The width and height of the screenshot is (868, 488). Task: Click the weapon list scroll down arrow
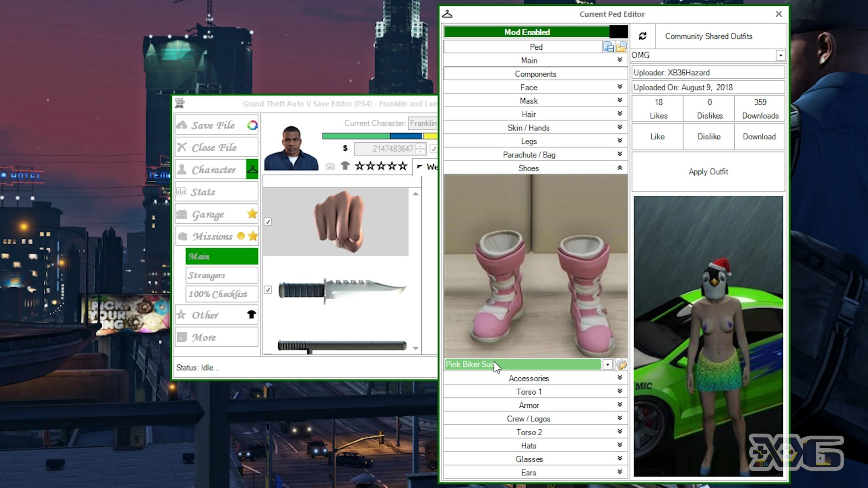416,348
